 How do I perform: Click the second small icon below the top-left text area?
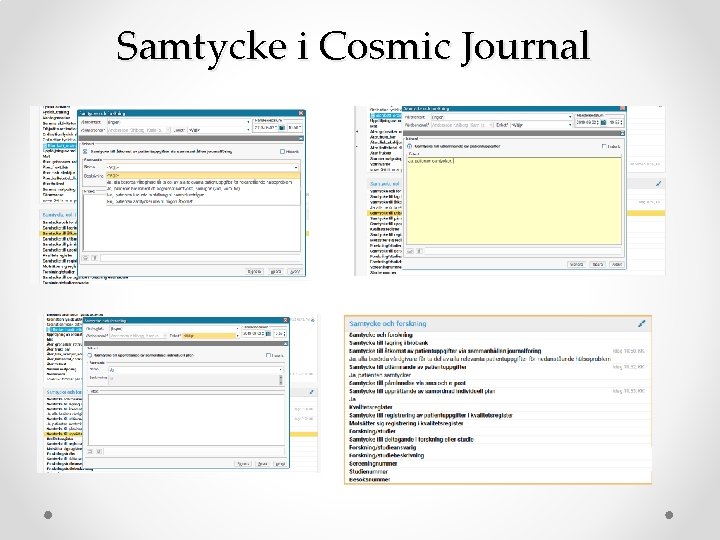point(95,258)
